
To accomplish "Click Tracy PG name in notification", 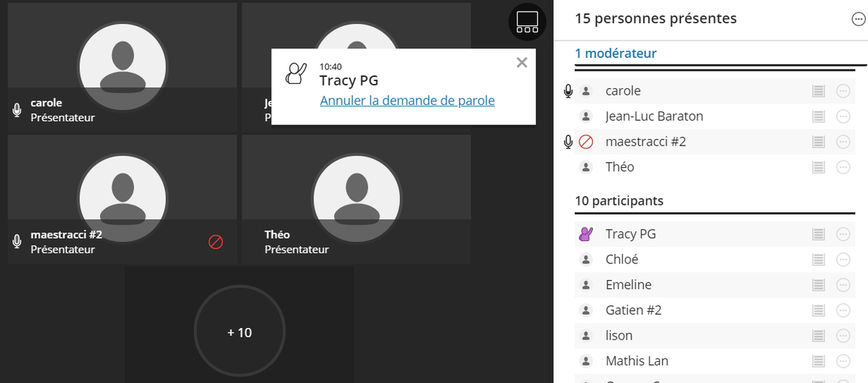I will (349, 81).
